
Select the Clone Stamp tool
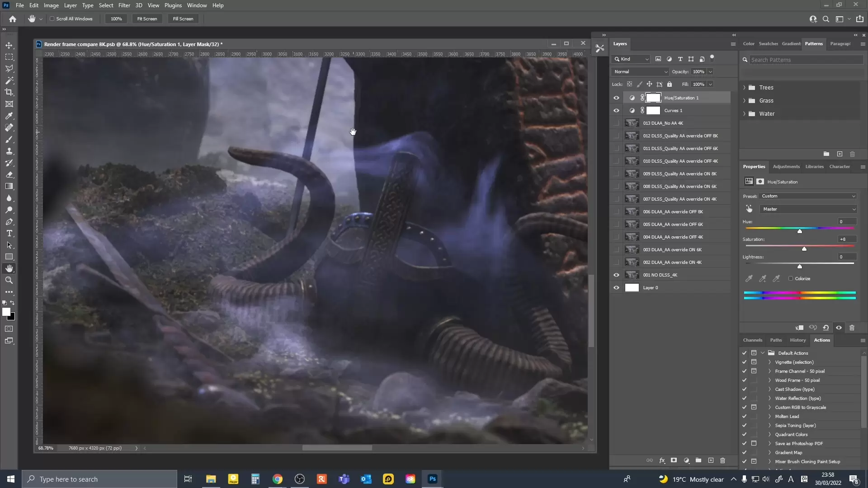coord(9,151)
